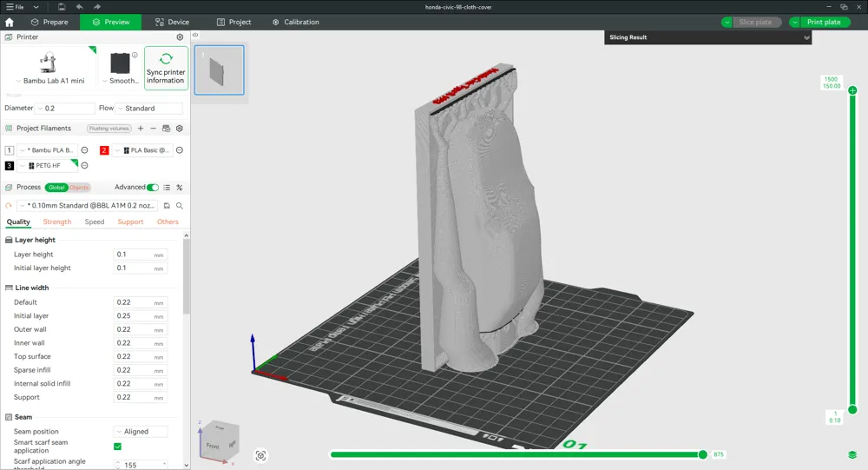Pick color for red filament 2 swatch
Screen dimensions: 868x470
click(x=104, y=150)
